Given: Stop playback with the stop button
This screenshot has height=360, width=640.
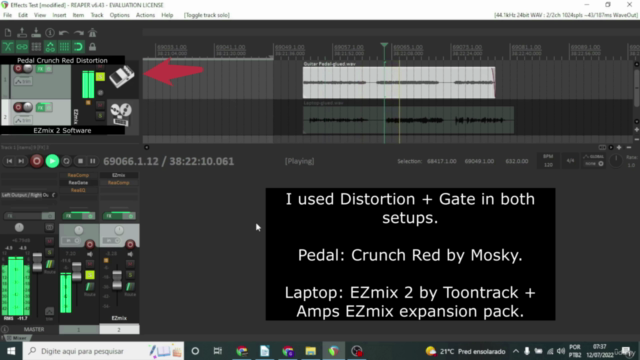Looking at the screenshot, I should click(x=80, y=161).
